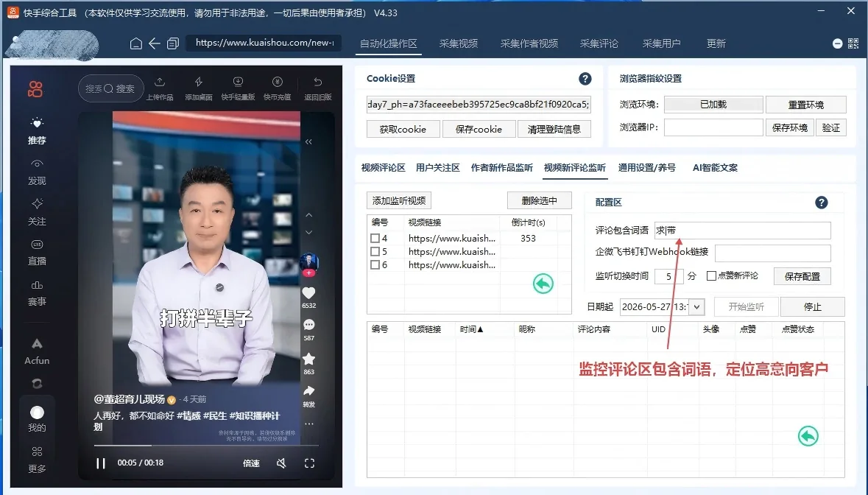Open the 倍速 playback speed menu
This screenshot has height=495, width=868.
tap(251, 463)
